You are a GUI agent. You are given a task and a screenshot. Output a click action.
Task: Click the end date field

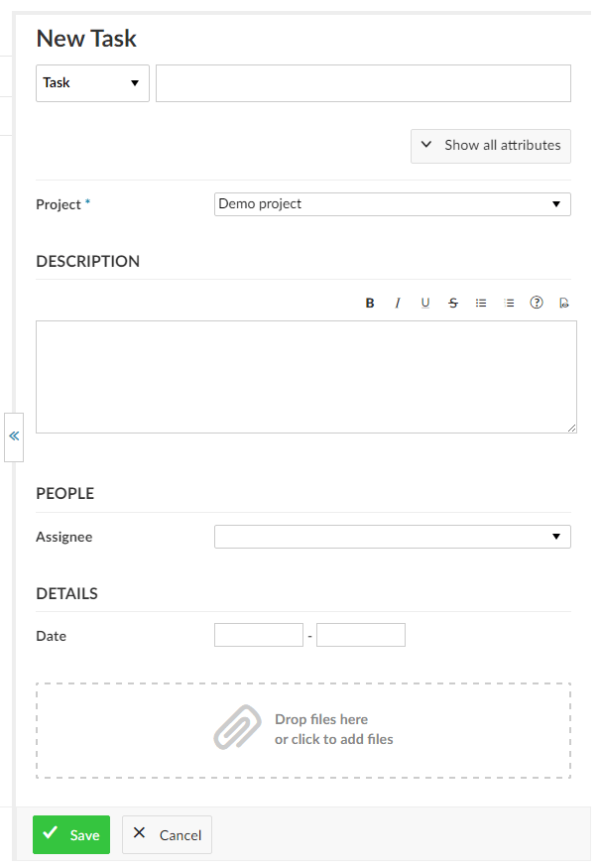[x=361, y=635]
